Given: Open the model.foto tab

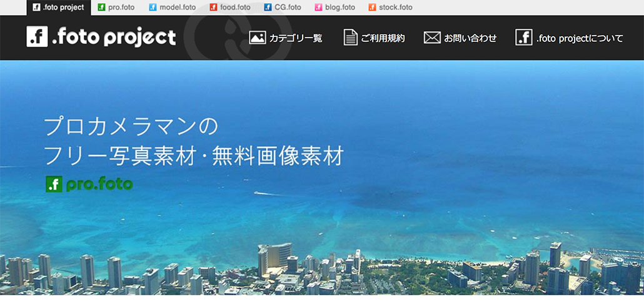Looking at the screenshot, I should 178,7.
